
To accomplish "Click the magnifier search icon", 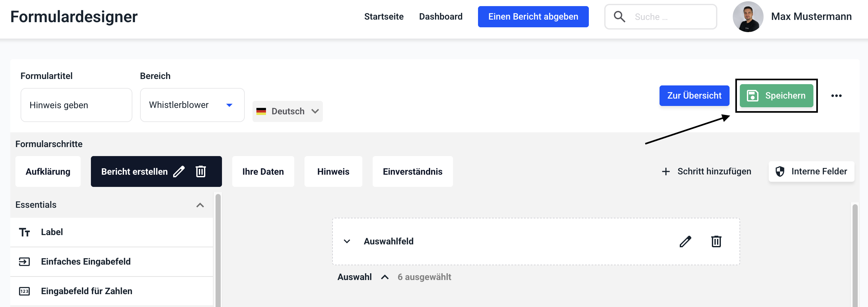I will click(x=619, y=16).
